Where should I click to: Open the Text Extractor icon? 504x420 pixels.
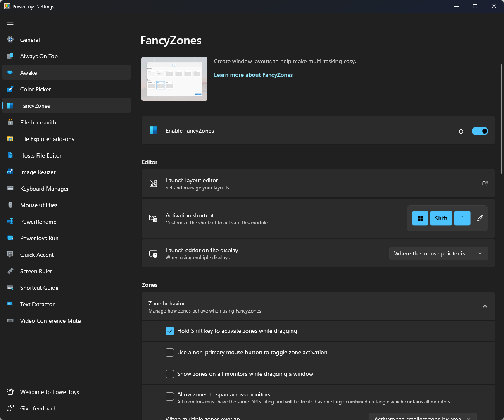(x=10, y=304)
